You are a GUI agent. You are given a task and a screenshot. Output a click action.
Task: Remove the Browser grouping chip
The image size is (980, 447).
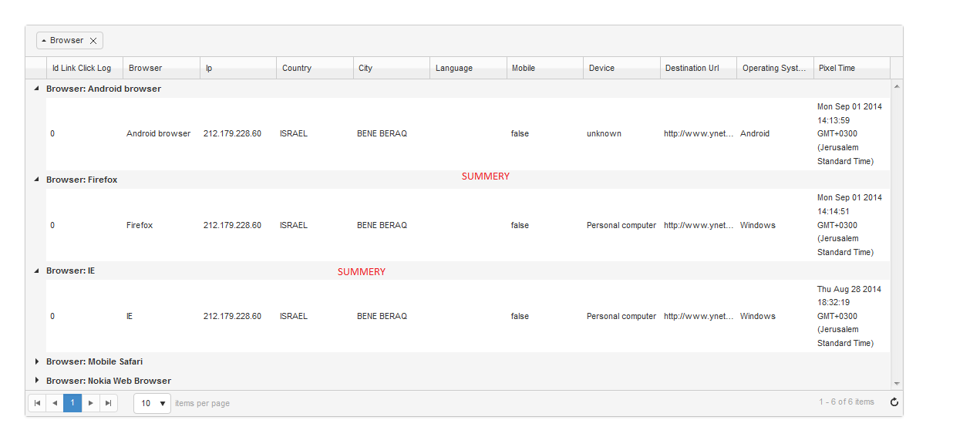[93, 41]
